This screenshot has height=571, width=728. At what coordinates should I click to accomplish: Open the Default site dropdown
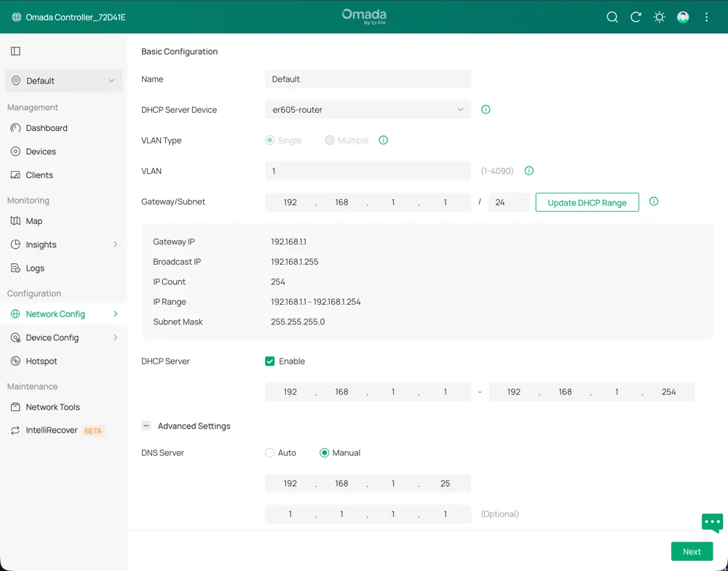[63, 81]
